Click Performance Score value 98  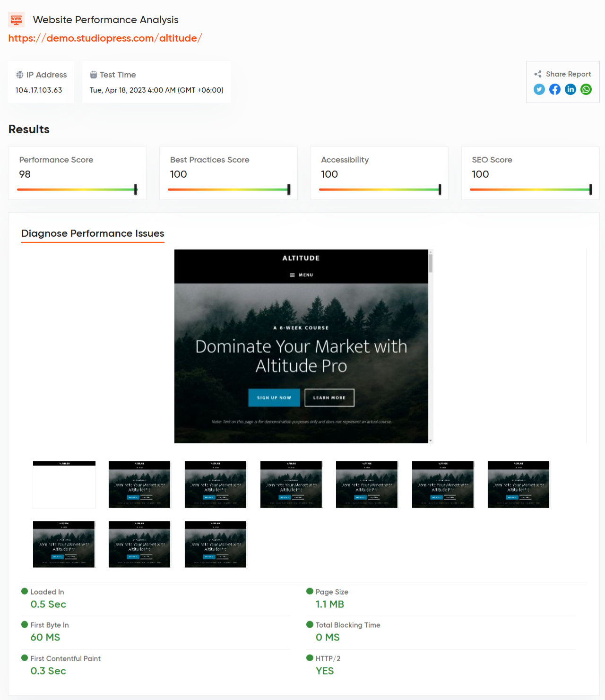25,174
